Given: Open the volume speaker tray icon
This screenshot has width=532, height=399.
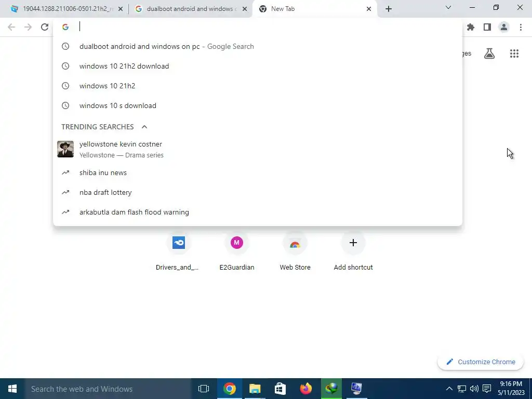Looking at the screenshot, I should click(474, 389).
